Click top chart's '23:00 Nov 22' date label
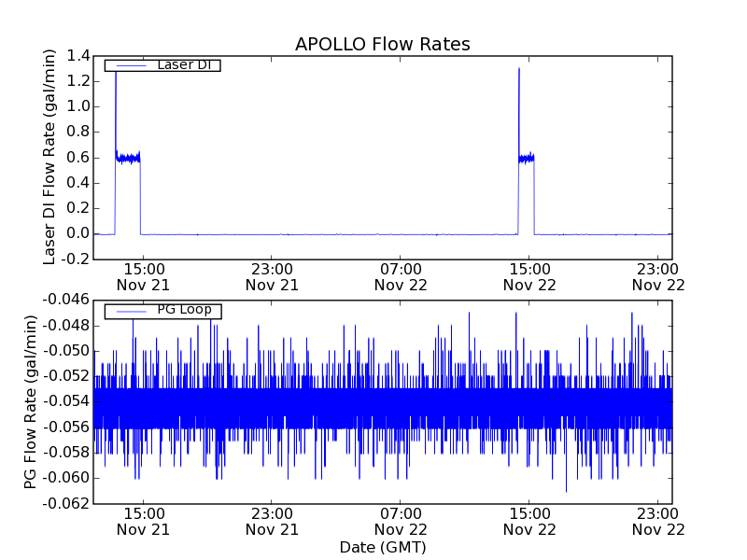This screenshot has width=747, height=560. 658,277
